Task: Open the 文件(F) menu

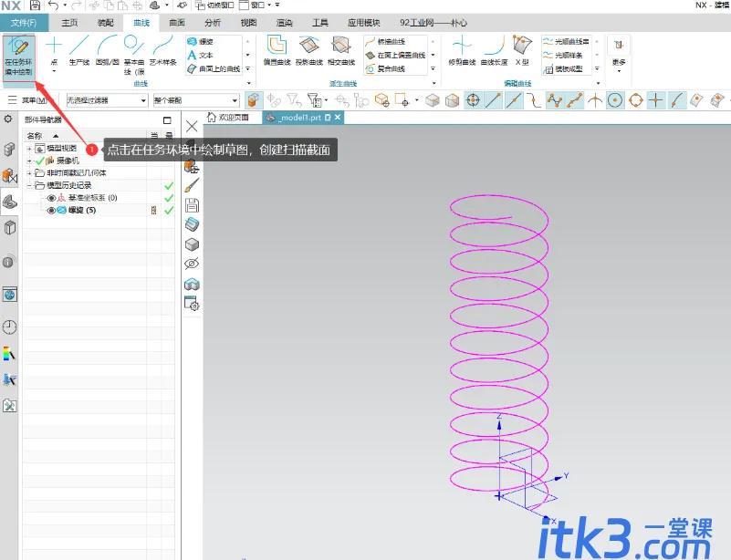Action: click(24, 23)
